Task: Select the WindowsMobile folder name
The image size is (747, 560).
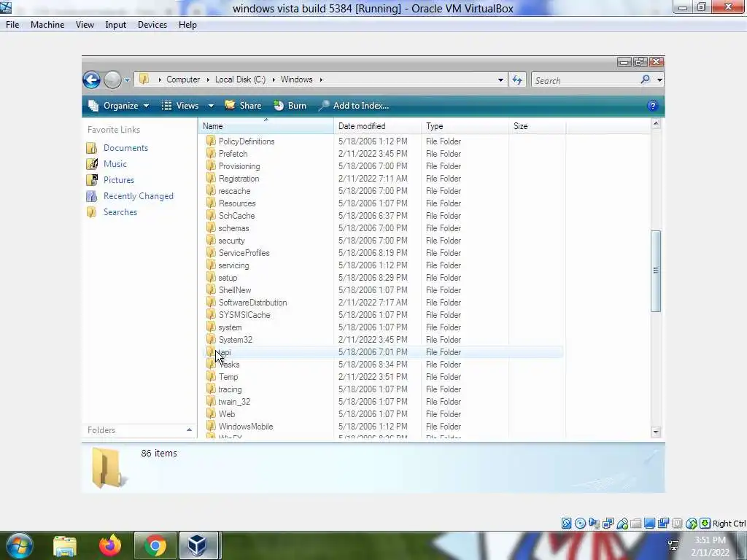Action: point(246,426)
